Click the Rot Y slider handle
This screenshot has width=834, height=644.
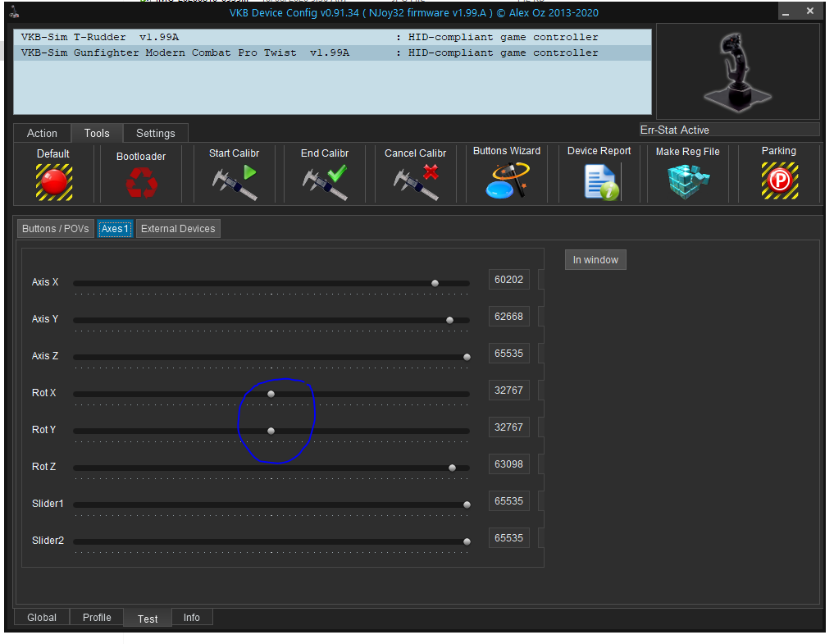271,431
